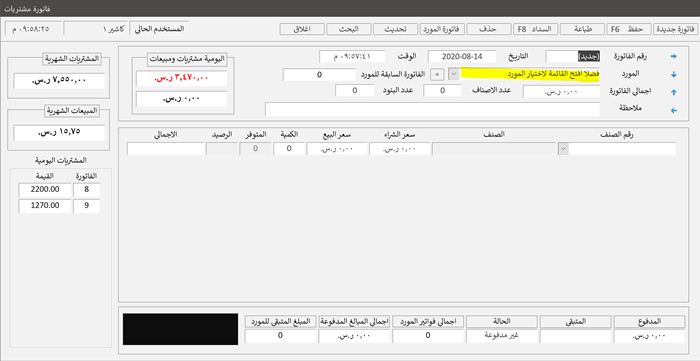
Task: Click the الحالة status header
Action: coord(502,321)
